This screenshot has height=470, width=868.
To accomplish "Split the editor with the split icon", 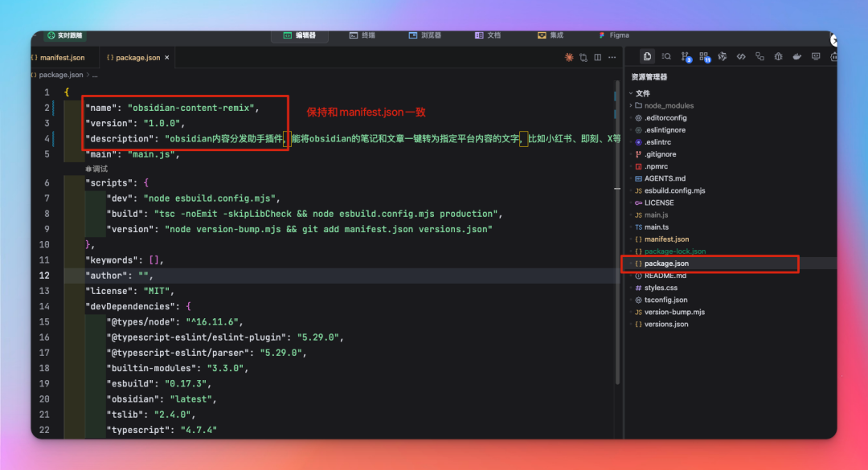I will click(598, 57).
